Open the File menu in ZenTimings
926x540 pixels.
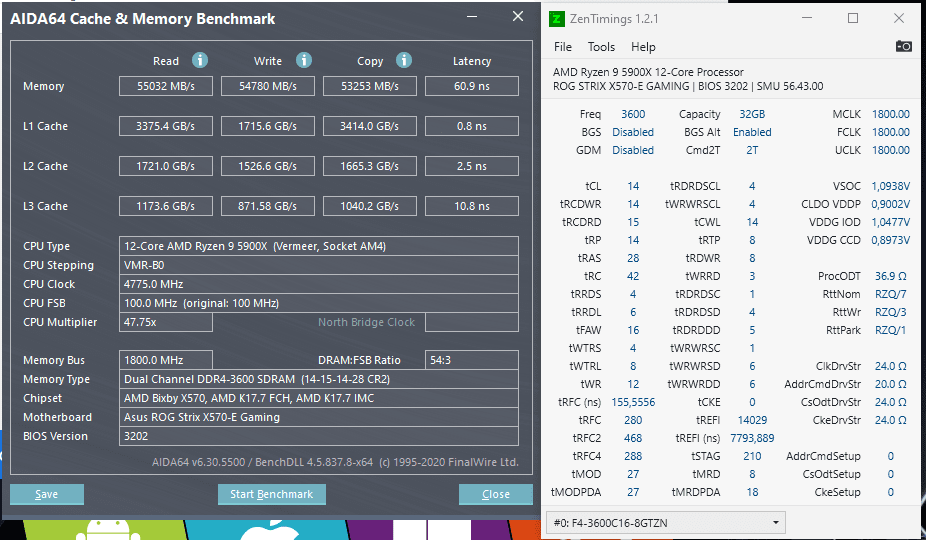(x=563, y=47)
